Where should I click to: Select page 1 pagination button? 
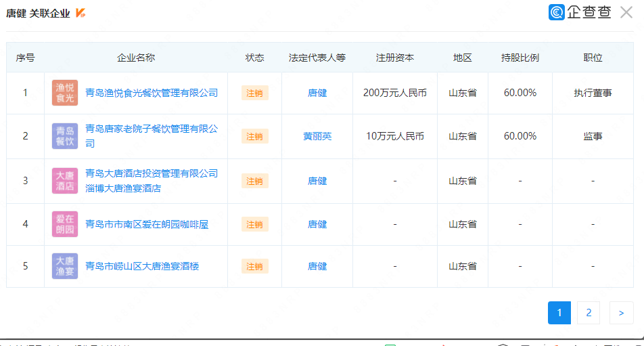(559, 313)
